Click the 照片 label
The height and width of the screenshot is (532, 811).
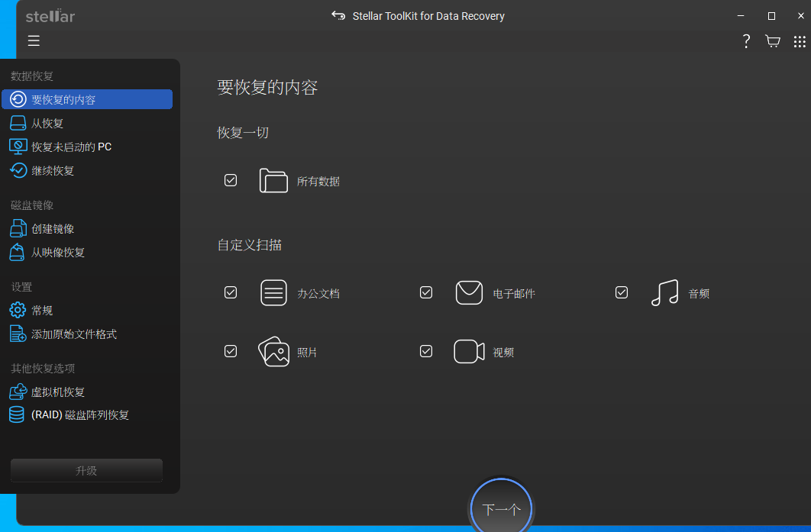307,353
